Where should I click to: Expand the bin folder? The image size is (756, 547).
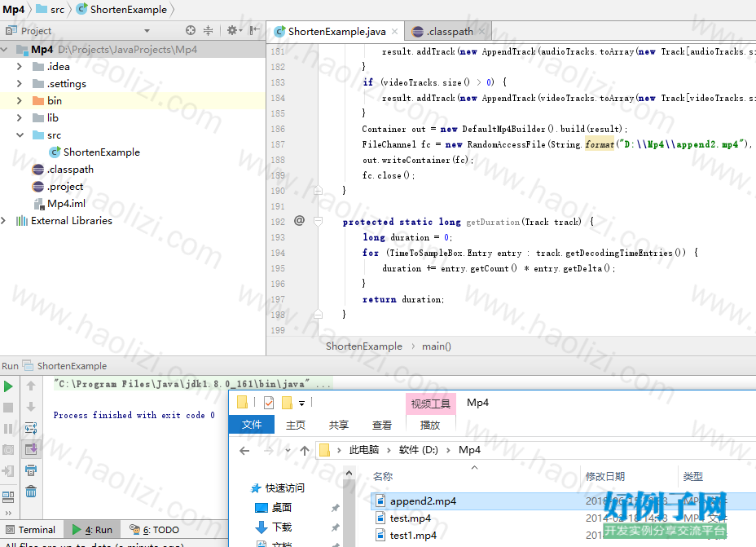pyautogui.click(x=20, y=101)
